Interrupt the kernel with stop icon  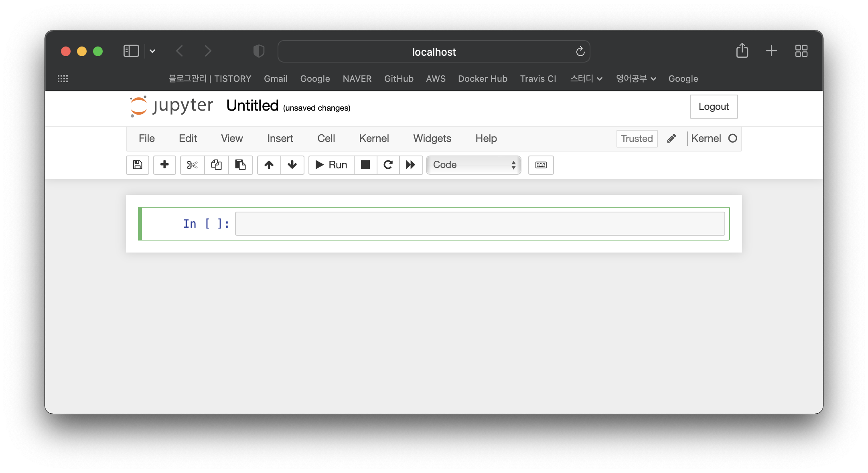[365, 165]
